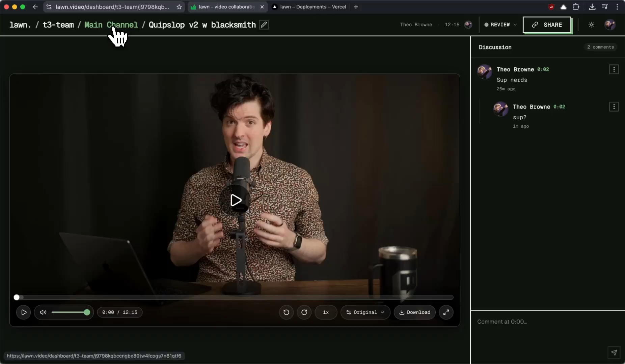The height and width of the screenshot is (364, 625).
Task: Click the Discussion panel heading
Action: [495, 47]
